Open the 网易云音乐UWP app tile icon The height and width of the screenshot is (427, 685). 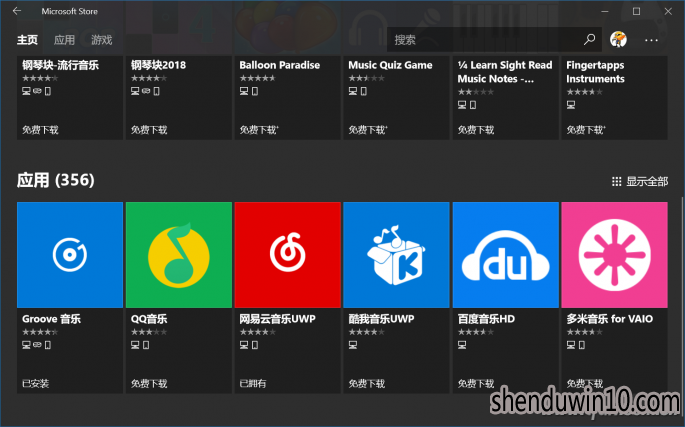287,255
